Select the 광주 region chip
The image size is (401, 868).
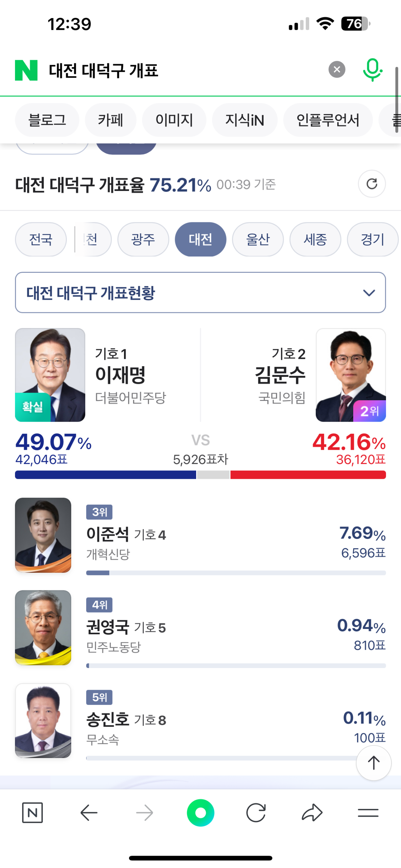(143, 240)
